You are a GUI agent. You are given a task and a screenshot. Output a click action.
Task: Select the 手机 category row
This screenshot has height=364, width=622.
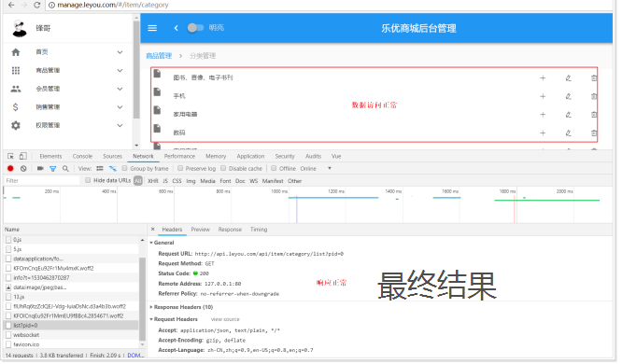375,96
